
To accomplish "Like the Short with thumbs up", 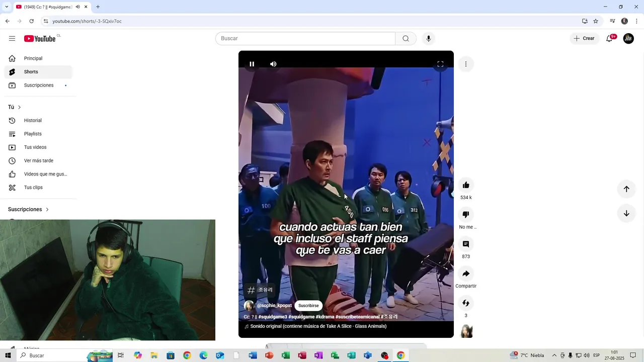I will [466, 185].
